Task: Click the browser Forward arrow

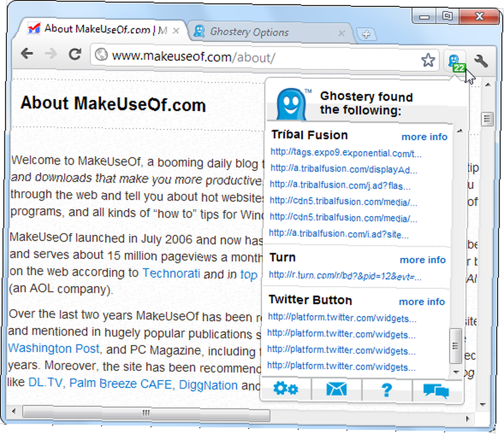Action: pos(51,53)
